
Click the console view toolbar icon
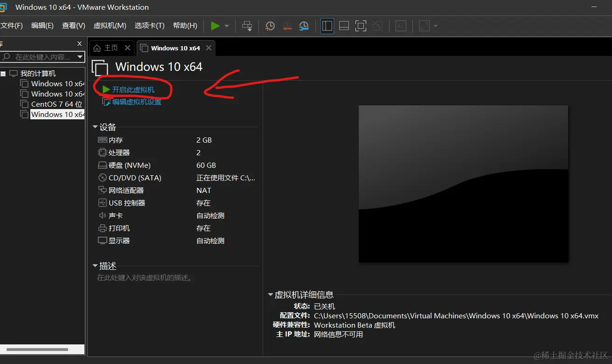click(401, 26)
